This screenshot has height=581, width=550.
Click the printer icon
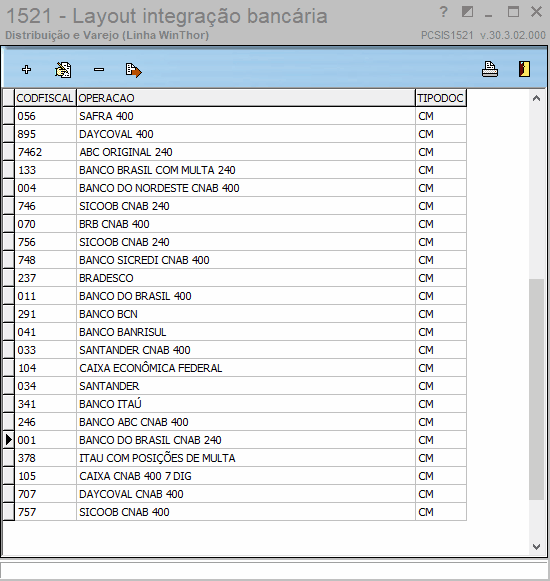(x=490, y=69)
